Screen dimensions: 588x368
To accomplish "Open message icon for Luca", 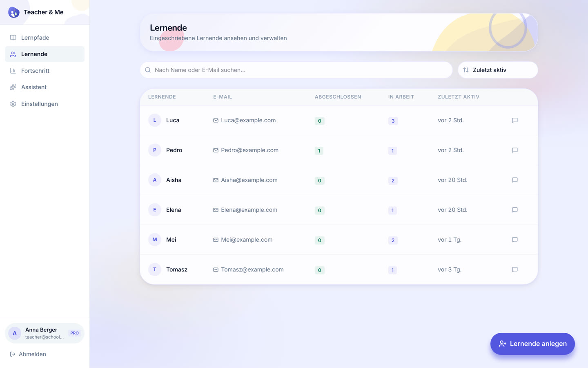I will point(515,120).
